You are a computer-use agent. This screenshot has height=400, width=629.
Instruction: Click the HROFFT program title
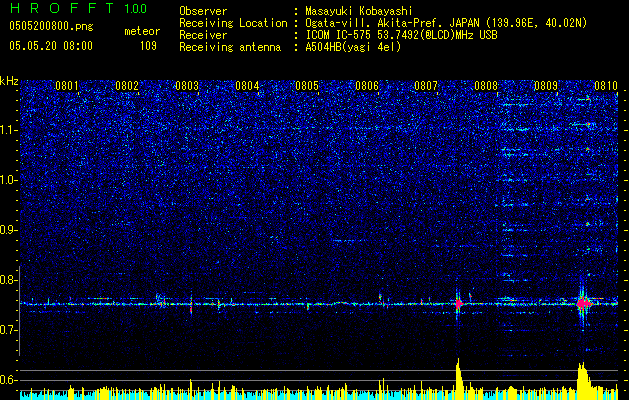pos(61,8)
